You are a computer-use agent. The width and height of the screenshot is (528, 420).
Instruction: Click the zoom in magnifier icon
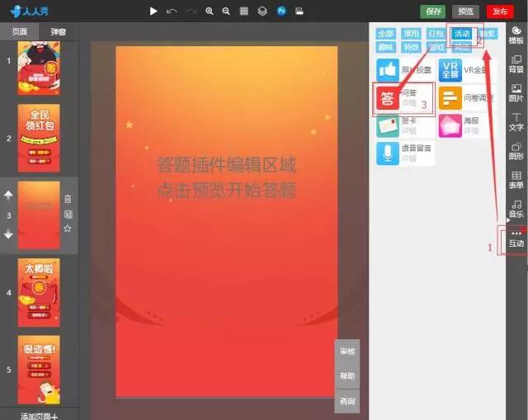pyautogui.click(x=210, y=12)
